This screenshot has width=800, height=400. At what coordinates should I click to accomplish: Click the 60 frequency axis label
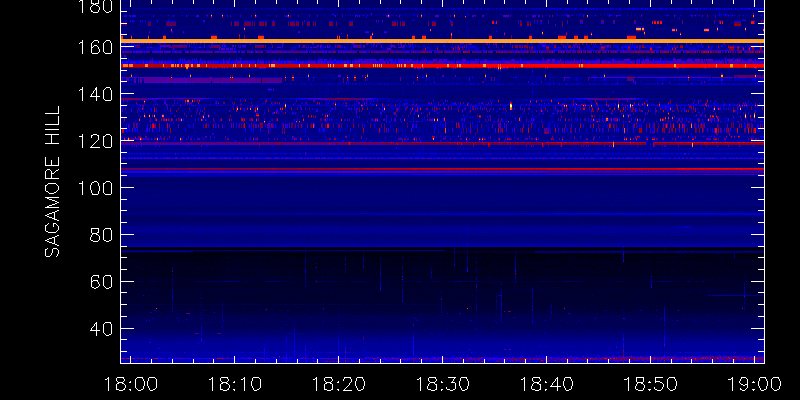click(101, 282)
